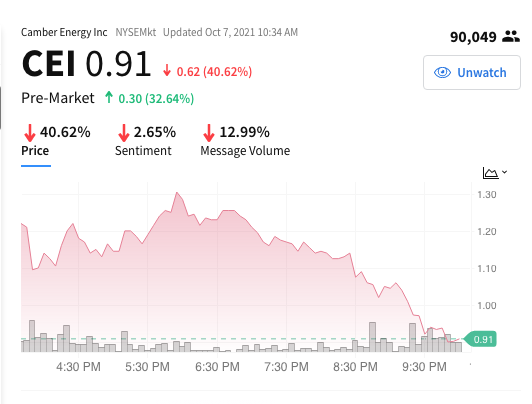
Task: Click the tall volume bar near 8:30 PM
Action: 372,337
